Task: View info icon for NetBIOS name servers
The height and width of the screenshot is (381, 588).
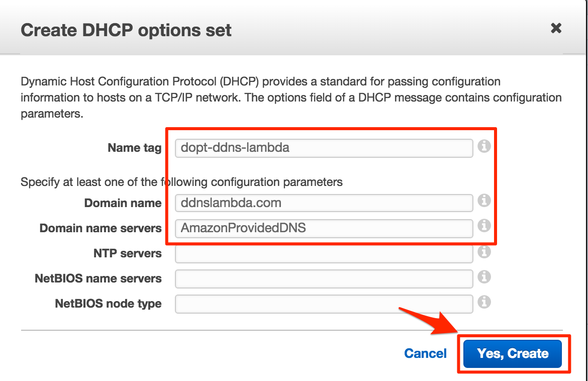Action: (x=484, y=277)
